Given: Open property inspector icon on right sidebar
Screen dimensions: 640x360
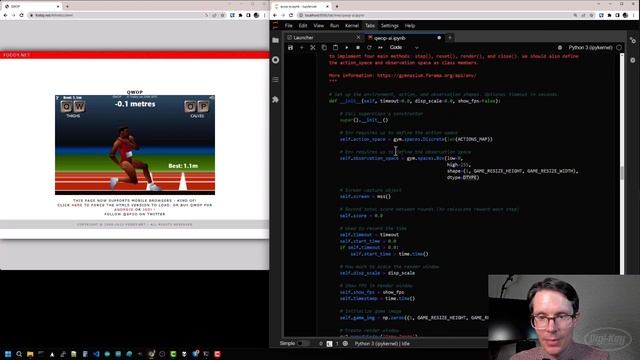Looking at the screenshot, I should [633, 40].
